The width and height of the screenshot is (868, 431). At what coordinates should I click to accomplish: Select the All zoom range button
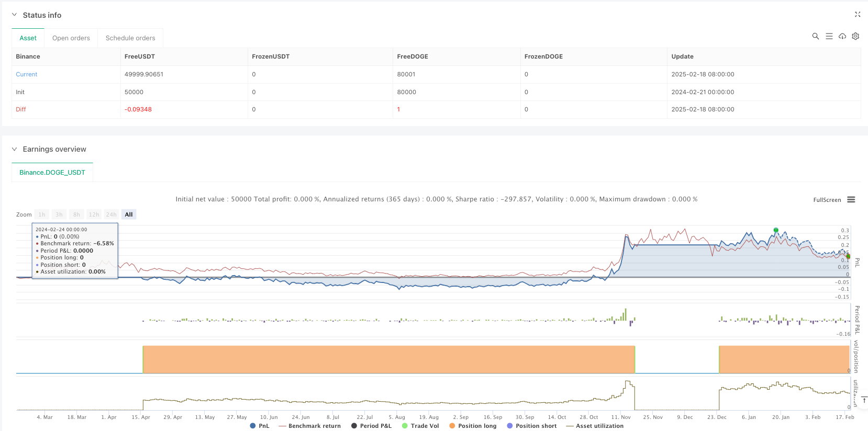point(129,214)
